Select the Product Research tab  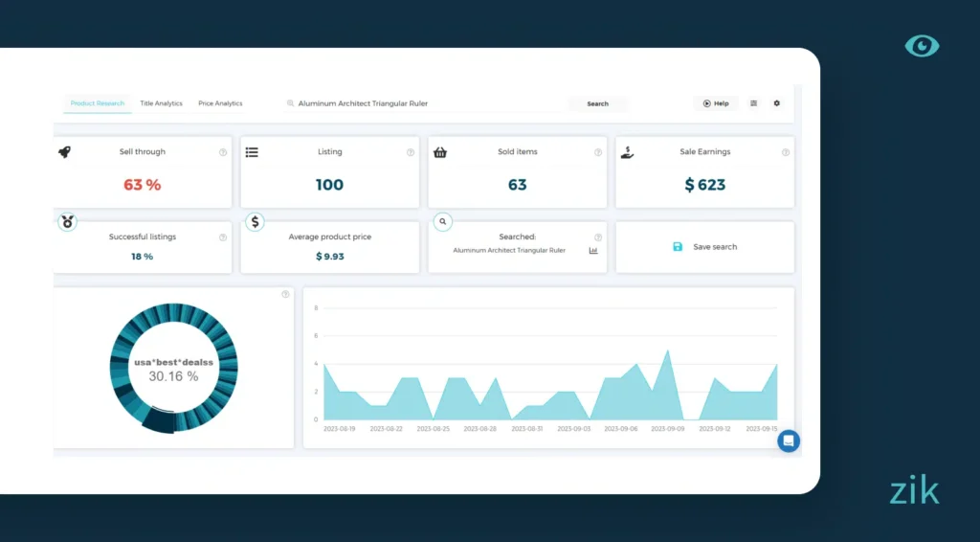click(98, 103)
